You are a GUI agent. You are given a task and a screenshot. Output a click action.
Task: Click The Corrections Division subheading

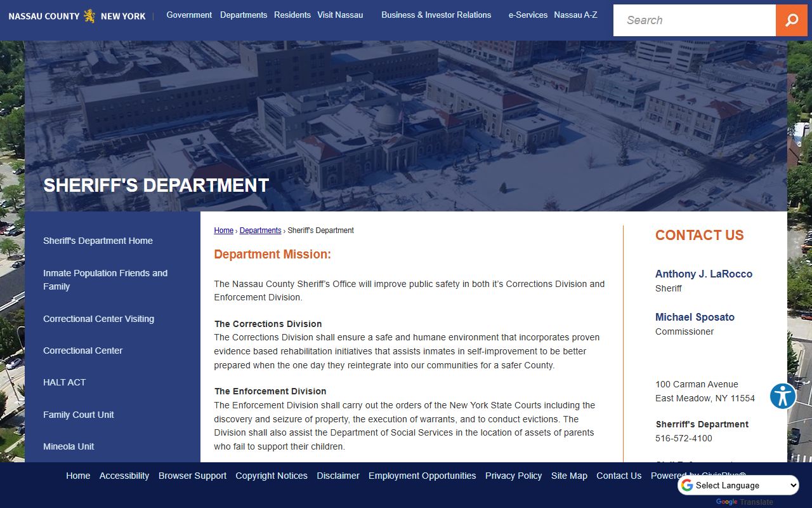[x=268, y=324]
